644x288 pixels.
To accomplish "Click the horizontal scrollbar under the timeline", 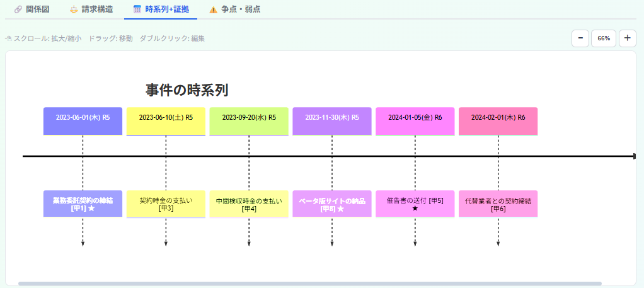I will point(310,284).
